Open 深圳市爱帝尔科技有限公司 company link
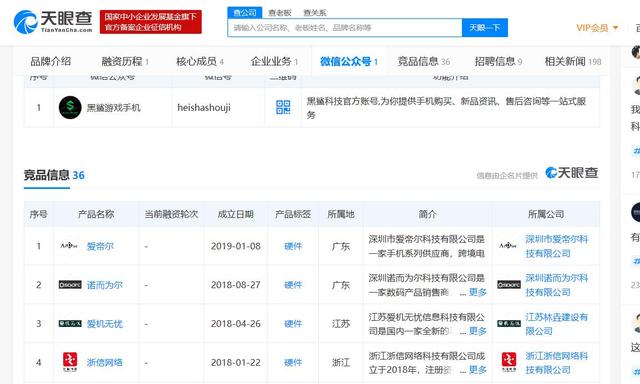 (556, 246)
